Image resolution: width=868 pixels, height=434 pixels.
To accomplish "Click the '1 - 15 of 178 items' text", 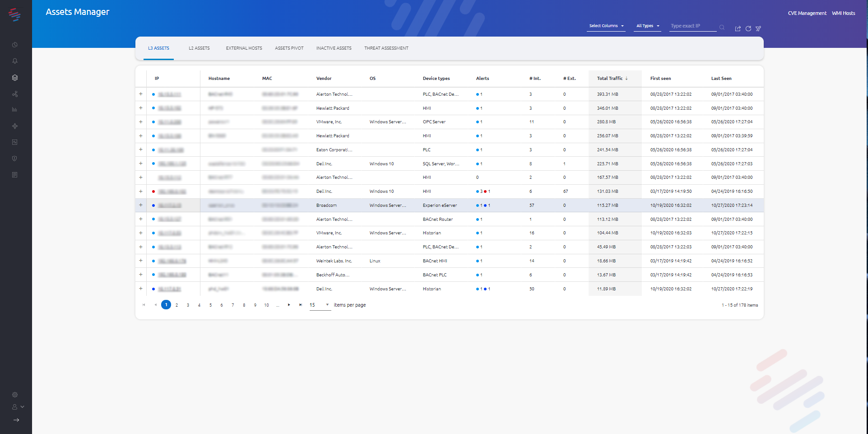I will click(740, 305).
